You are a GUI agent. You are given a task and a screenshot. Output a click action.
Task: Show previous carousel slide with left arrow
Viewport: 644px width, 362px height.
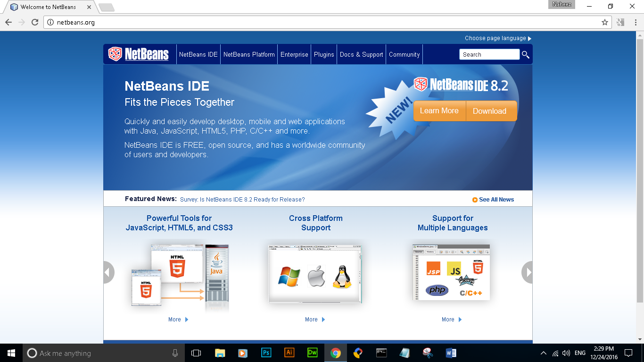pyautogui.click(x=108, y=272)
